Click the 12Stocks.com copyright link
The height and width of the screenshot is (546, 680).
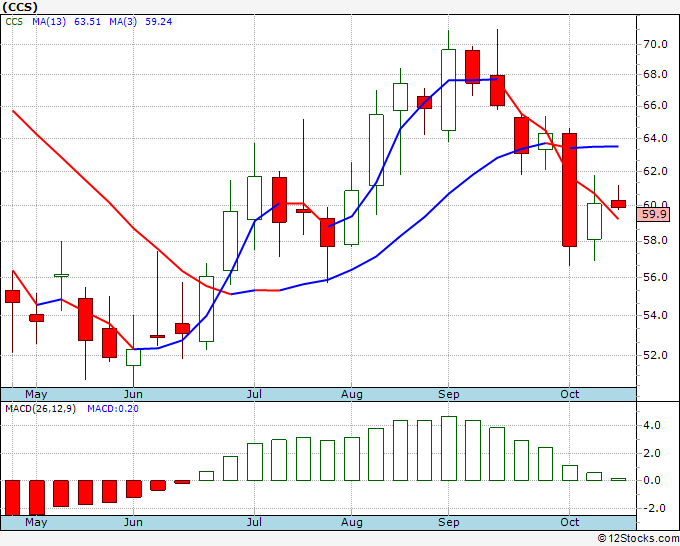point(638,539)
